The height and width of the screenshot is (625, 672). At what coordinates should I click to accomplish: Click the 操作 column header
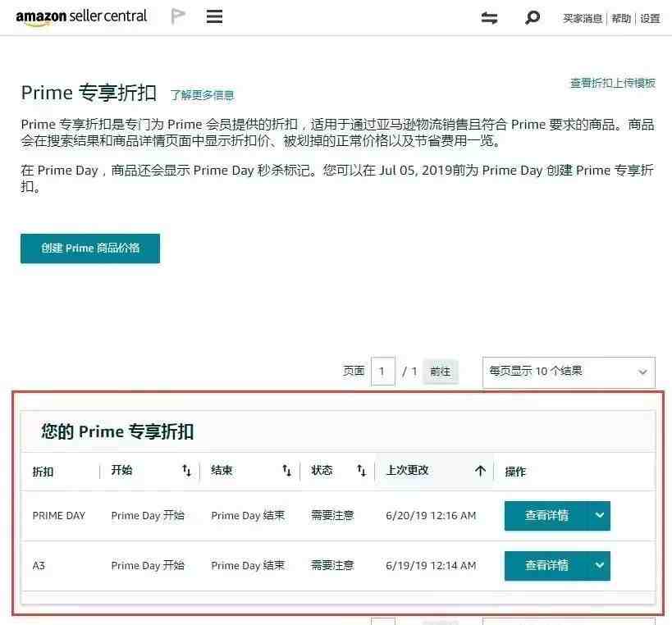click(515, 472)
